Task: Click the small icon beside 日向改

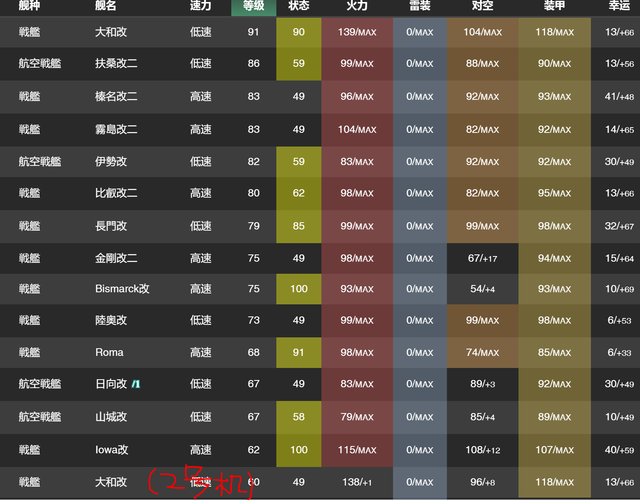Action: point(136,385)
